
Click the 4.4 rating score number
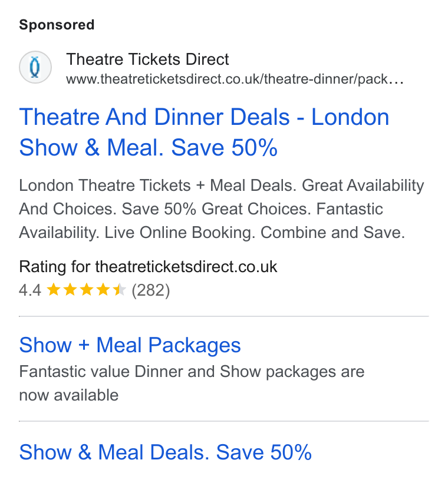(x=30, y=290)
